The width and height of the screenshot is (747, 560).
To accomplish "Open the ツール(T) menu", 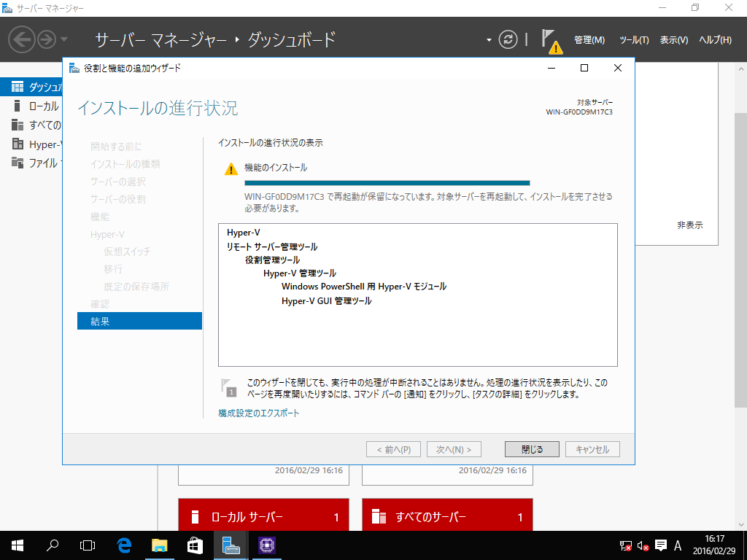I will (x=634, y=40).
